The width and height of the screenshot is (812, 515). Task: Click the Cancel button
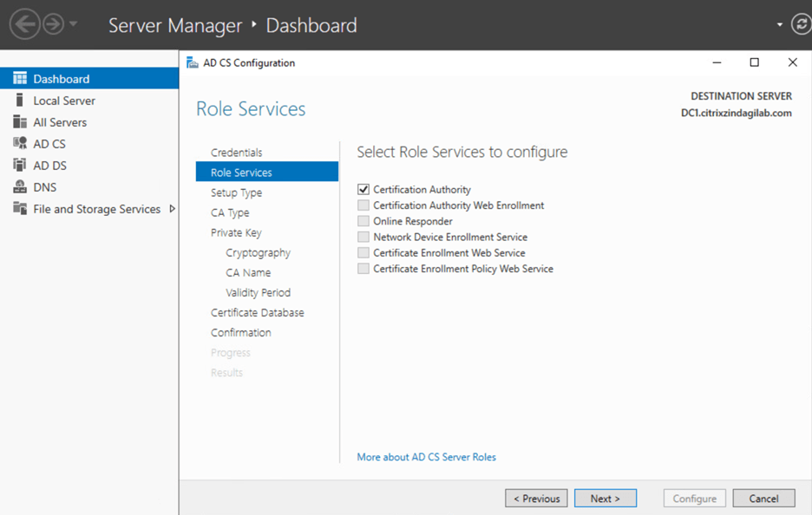click(763, 499)
